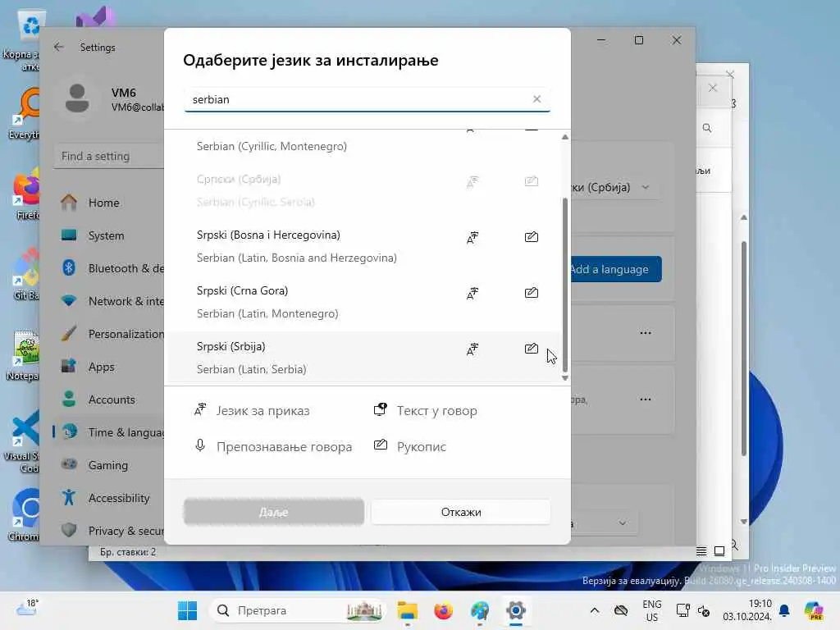Viewport: 840px width, 630px height.
Task: Open System in Settings sidebar
Action: tap(109, 235)
